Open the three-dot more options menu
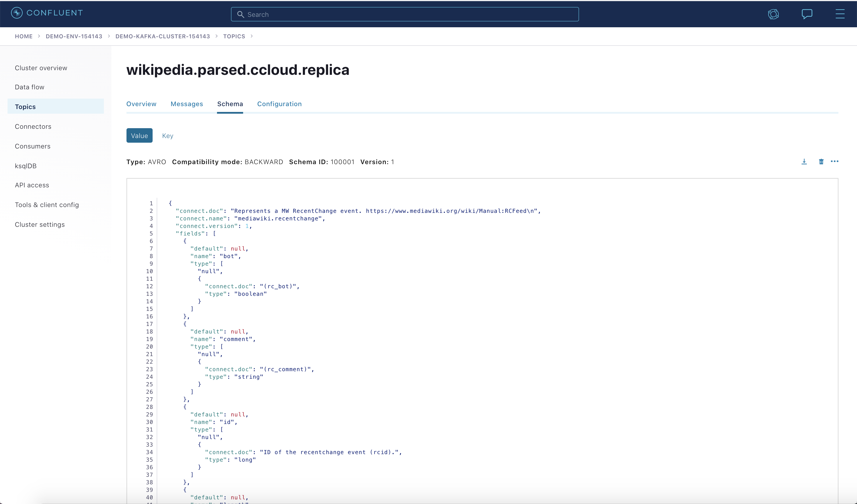Viewport: 857px width, 504px height. pos(835,162)
